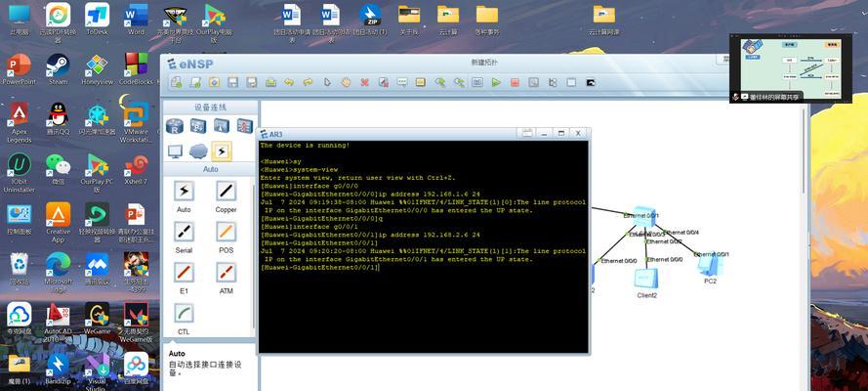868x391 pixels.
Task: Open Steam desktop shortcut
Action: (x=59, y=69)
